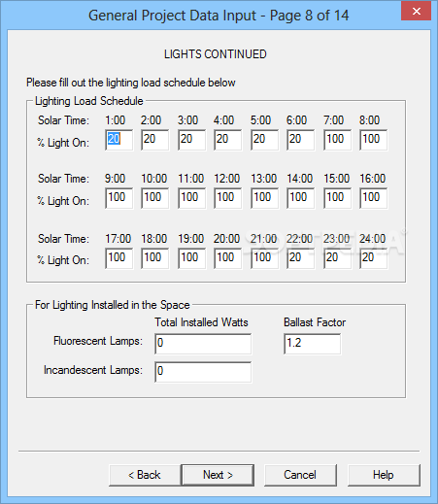Select the 13:00 % Light On field
Viewport: 438px width, 504px height.
click(264, 198)
